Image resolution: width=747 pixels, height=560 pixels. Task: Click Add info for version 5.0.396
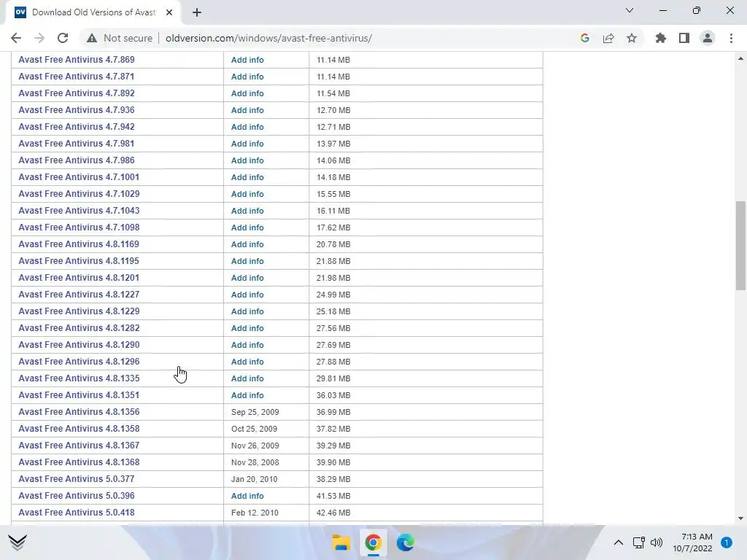(247, 496)
